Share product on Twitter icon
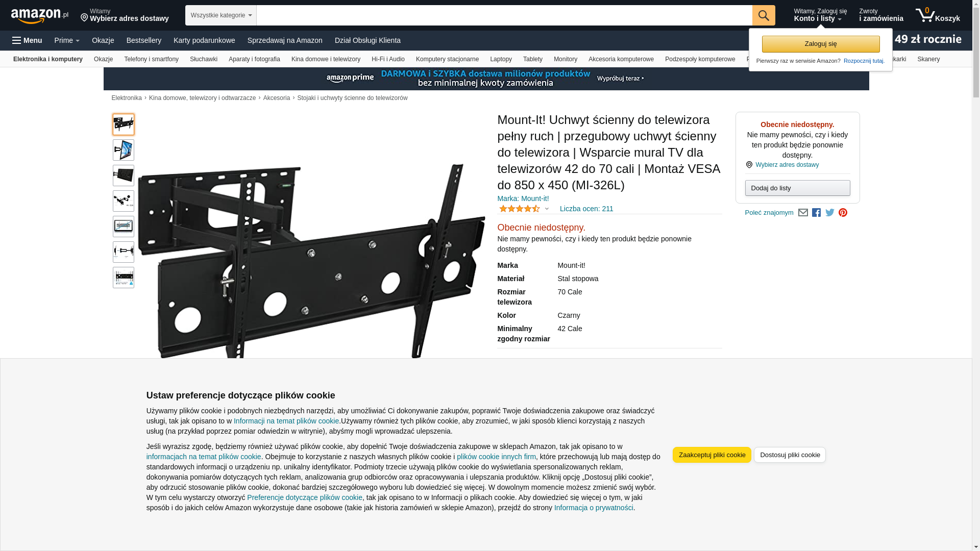 click(x=830, y=213)
